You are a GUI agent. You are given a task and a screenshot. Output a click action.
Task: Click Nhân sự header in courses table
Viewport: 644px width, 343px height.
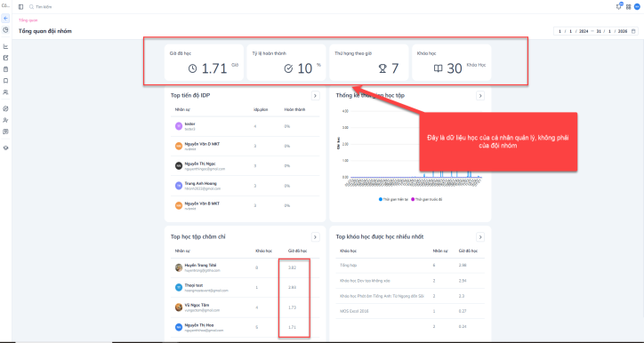(x=440, y=251)
